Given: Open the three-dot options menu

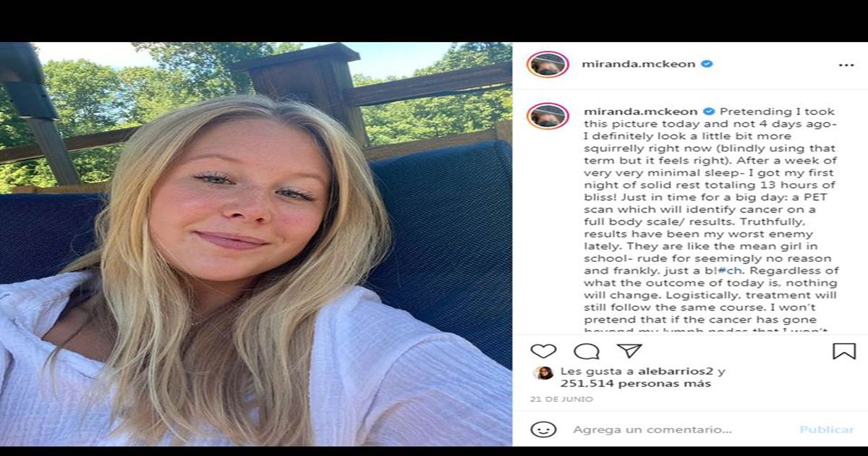Looking at the screenshot, I should 846,64.
